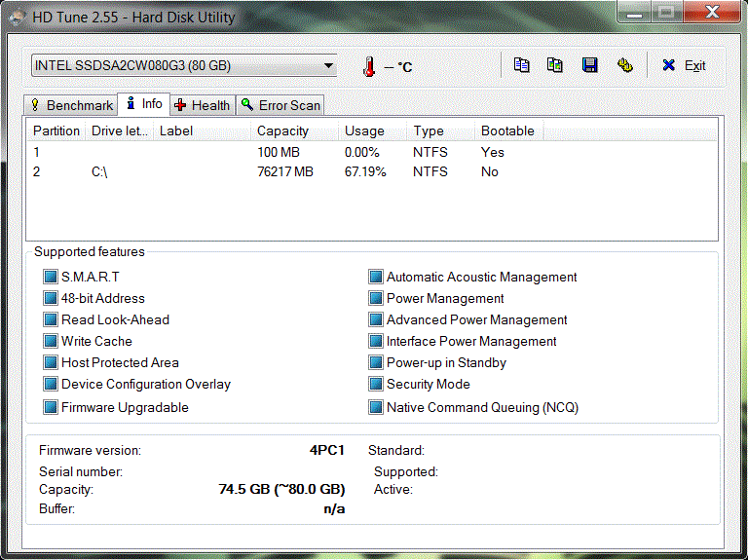The width and height of the screenshot is (748, 560).
Task: Click the Type column header
Action: [441, 131]
